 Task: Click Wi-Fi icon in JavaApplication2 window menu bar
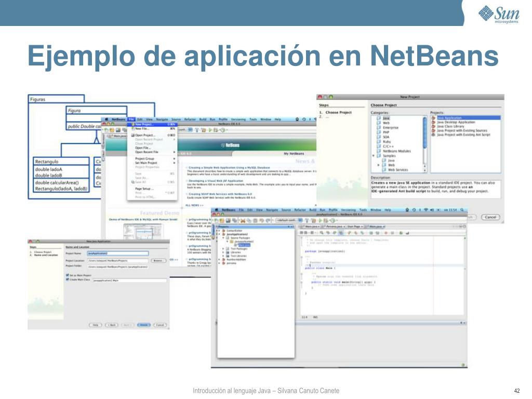click(426, 210)
